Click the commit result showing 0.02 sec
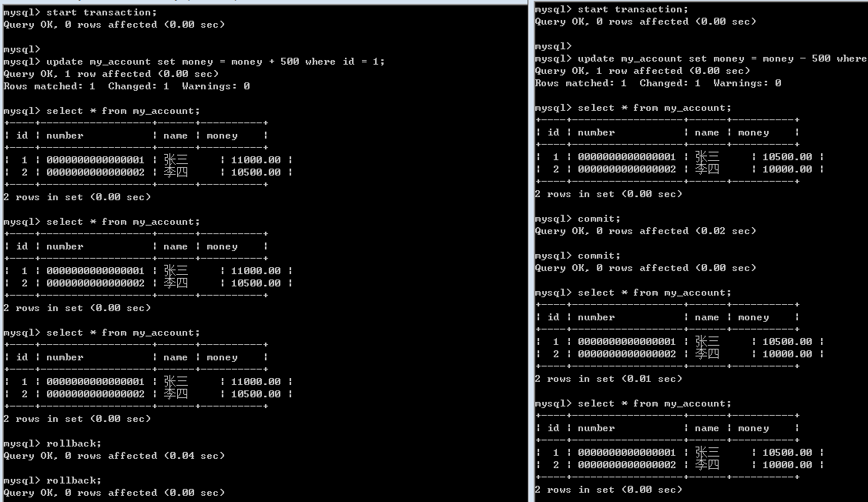 (645, 231)
